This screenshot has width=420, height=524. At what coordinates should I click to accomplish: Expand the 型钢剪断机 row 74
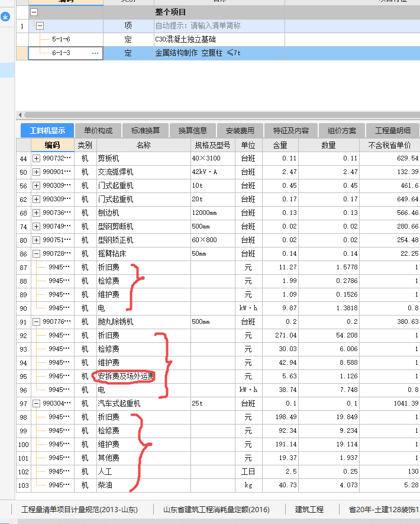tap(36, 227)
